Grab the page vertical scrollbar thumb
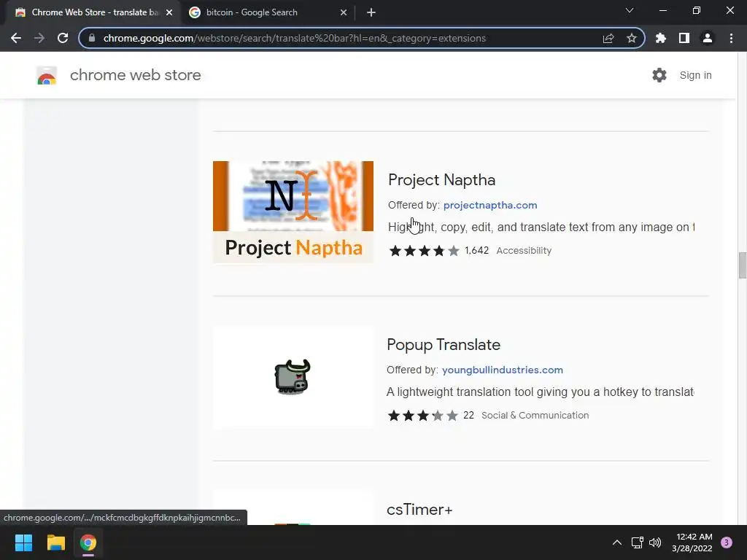The height and width of the screenshot is (560, 747). pyautogui.click(x=742, y=265)
